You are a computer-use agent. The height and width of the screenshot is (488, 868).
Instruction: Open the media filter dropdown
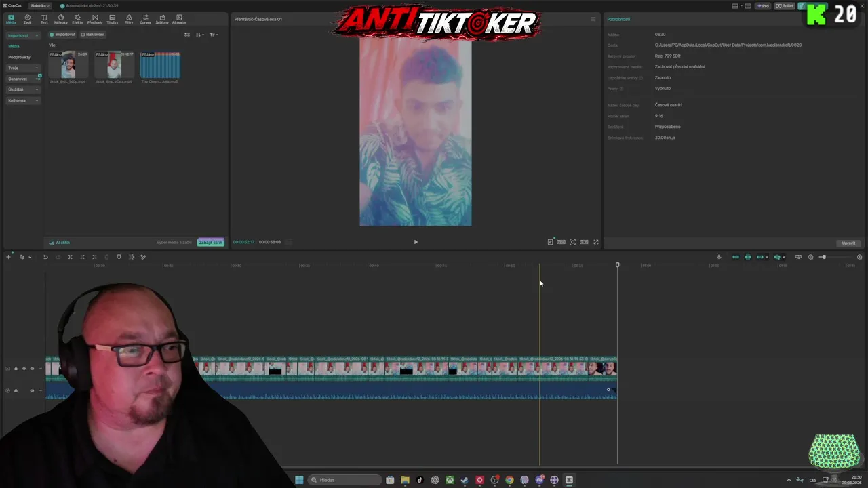[x=213, y=35]
